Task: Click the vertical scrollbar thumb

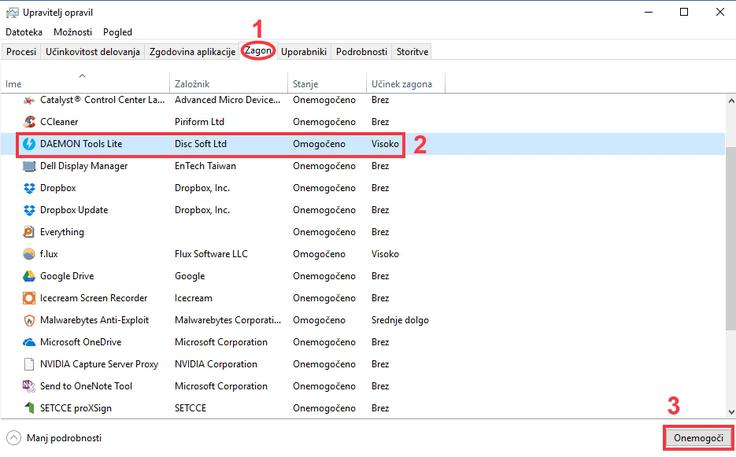Action: [x=731, y=237]
